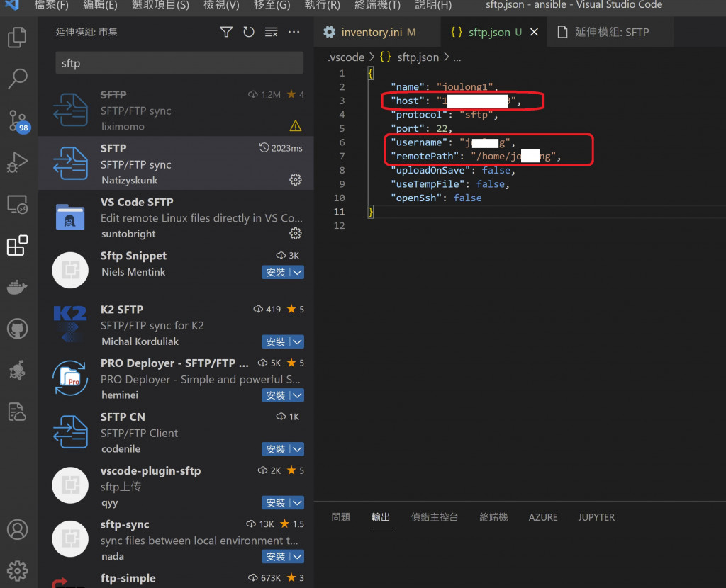Install vscode-plugin-sftp extension

(x=276, y=503)
